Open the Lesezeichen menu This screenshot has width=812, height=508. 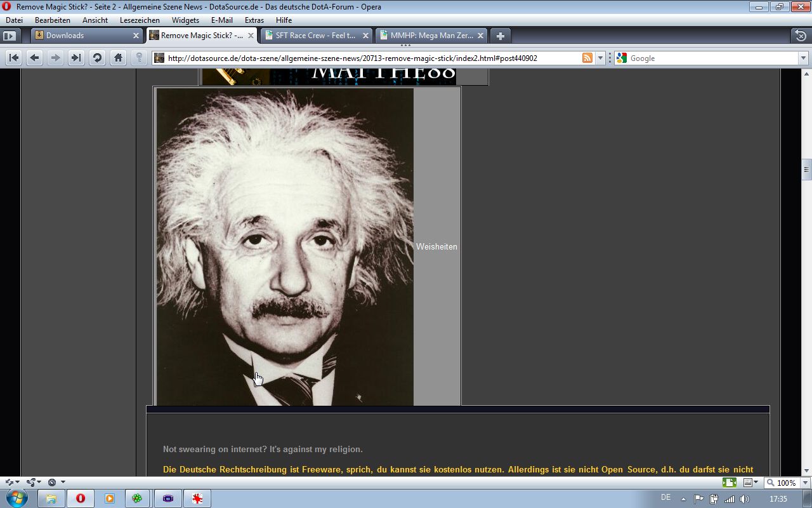click(x=140, y=20)
